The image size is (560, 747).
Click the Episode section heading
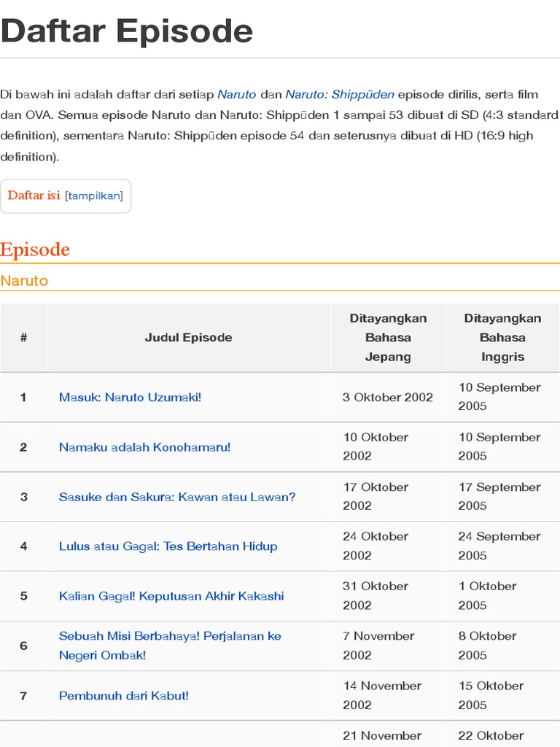[x=35, y=249]
